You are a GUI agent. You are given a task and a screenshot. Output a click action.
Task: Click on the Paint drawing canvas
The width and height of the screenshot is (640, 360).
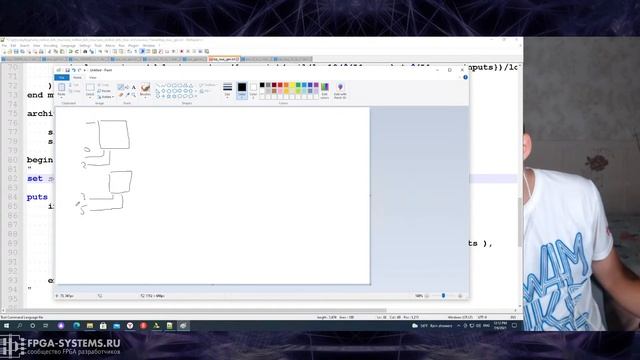click(x=212, y=195)
